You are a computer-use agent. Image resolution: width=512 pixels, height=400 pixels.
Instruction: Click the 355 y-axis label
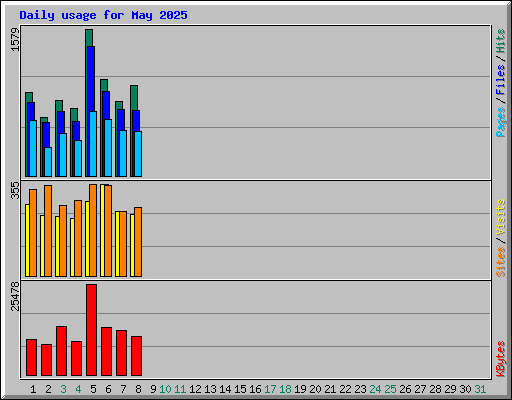15,190
